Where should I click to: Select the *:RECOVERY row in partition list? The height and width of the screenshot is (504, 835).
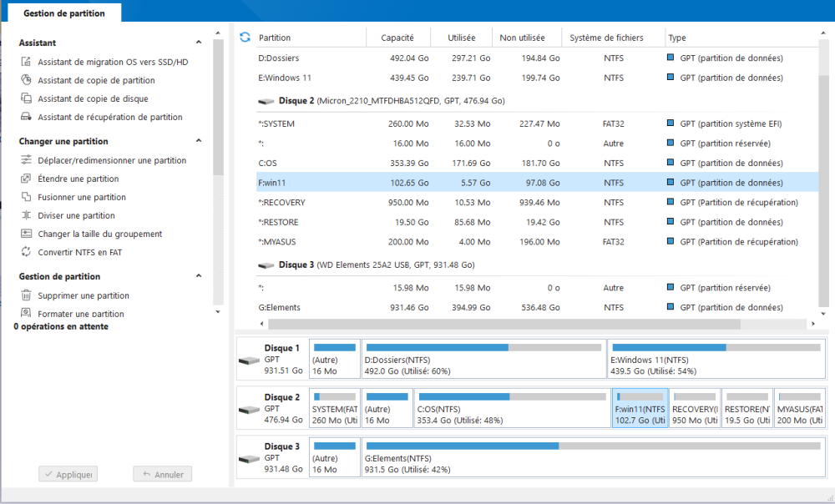coord(537,202)
